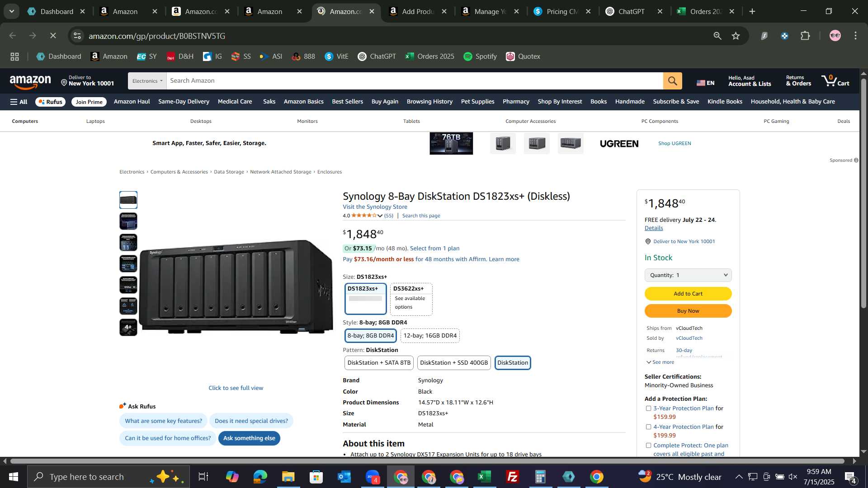This screenshot has height=488, width=868.
Task: Ask Rufus 'Does it need special drives?'
Action: point(251,421)
